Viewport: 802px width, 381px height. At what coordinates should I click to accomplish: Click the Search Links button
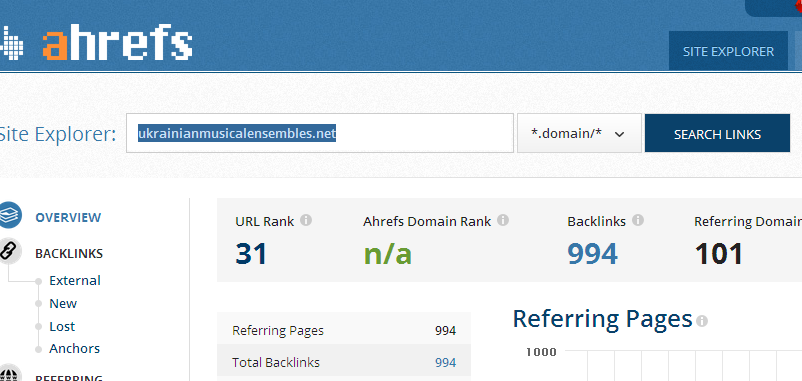click(x=717, y=133)
